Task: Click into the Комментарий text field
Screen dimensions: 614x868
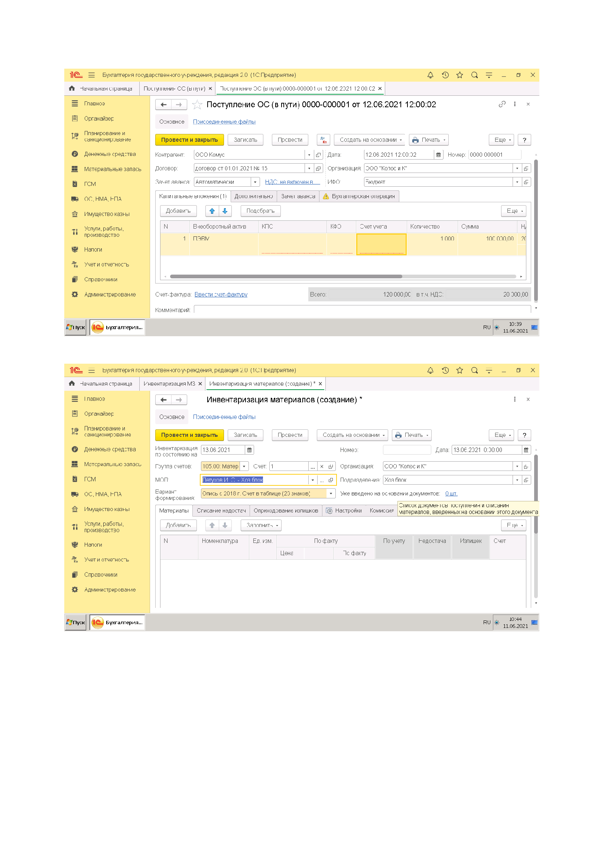Action: [361, 310]
